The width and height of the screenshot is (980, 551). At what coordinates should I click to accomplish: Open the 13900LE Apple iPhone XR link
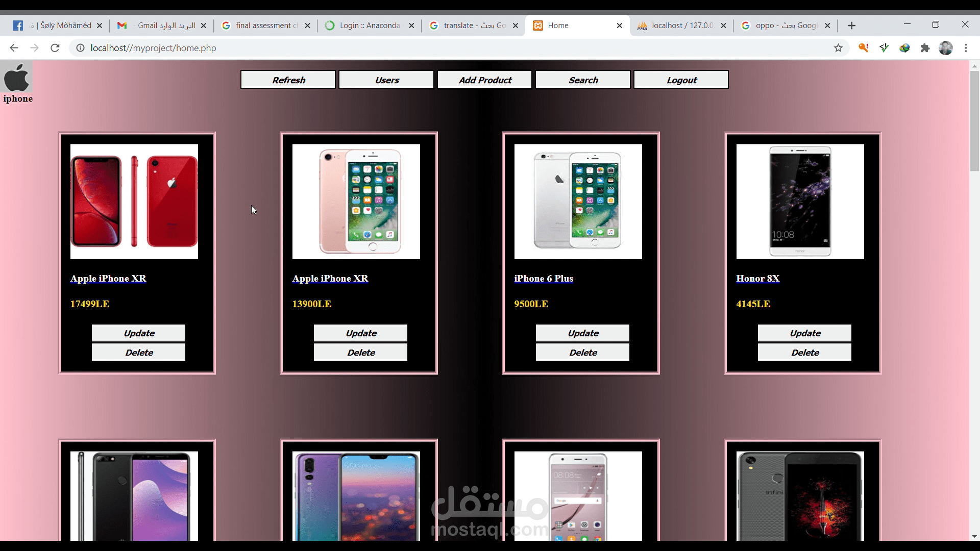330,279
